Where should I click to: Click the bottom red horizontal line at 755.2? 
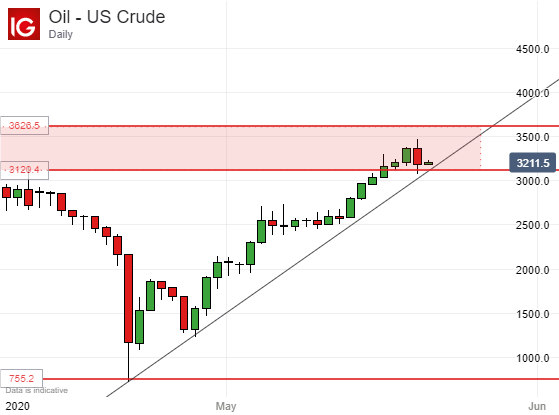[301, 379]
